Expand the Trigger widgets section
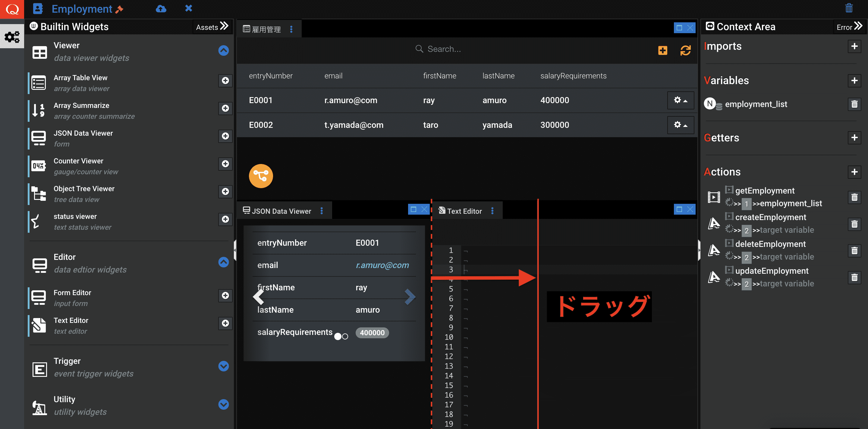 [x=223, y=366]
